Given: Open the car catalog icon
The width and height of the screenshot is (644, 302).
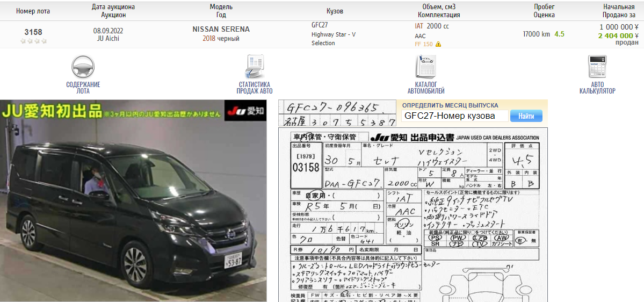Looking at the screenshot, I should [x=426, y=67].
